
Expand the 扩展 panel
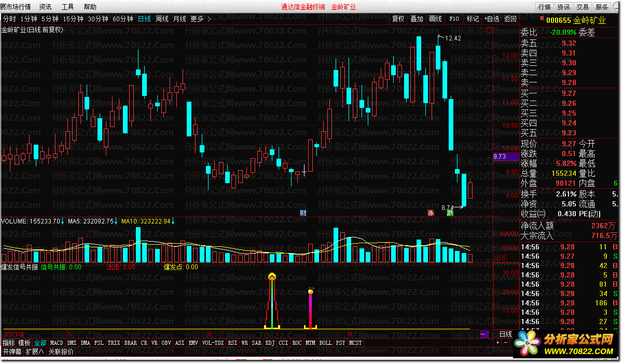tap(35, 352)
